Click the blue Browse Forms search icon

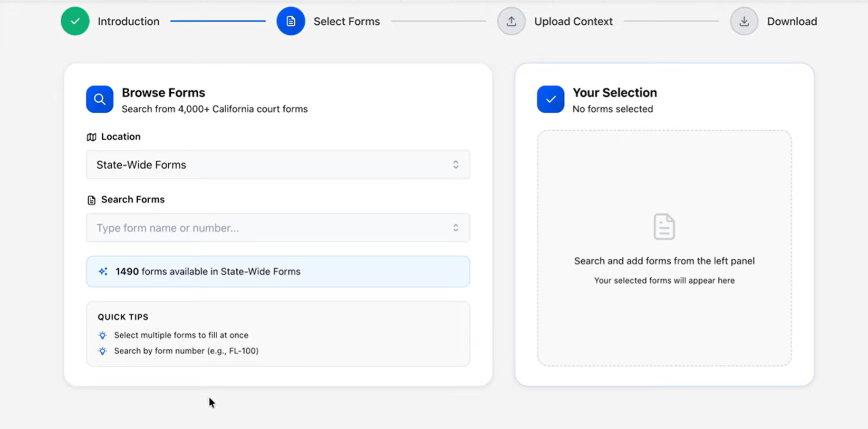(x=100, y=99)
